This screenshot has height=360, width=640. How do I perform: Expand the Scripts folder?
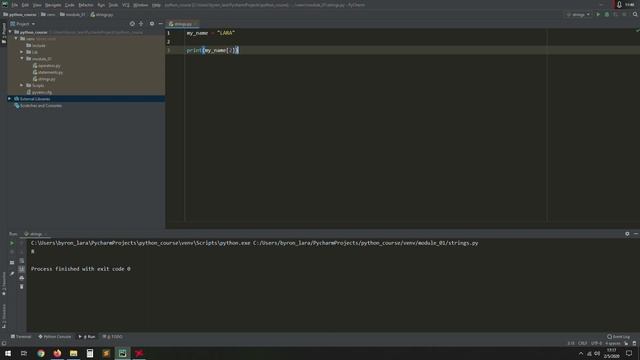click(x=22, y=85)
